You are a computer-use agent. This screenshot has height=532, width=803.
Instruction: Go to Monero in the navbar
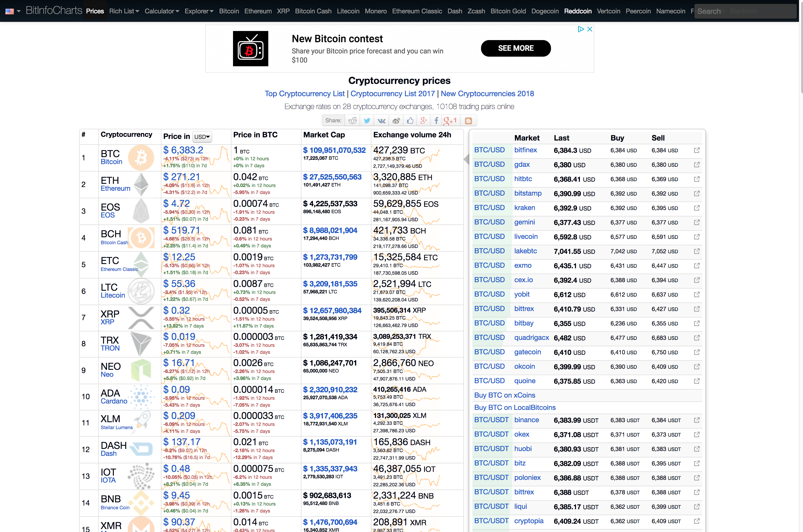(x=375, y=11)
